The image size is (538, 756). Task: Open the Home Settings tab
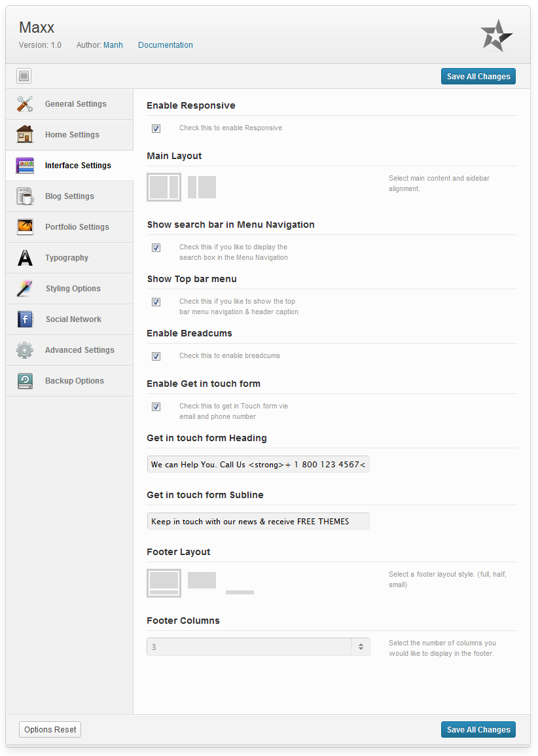point(69,135)
